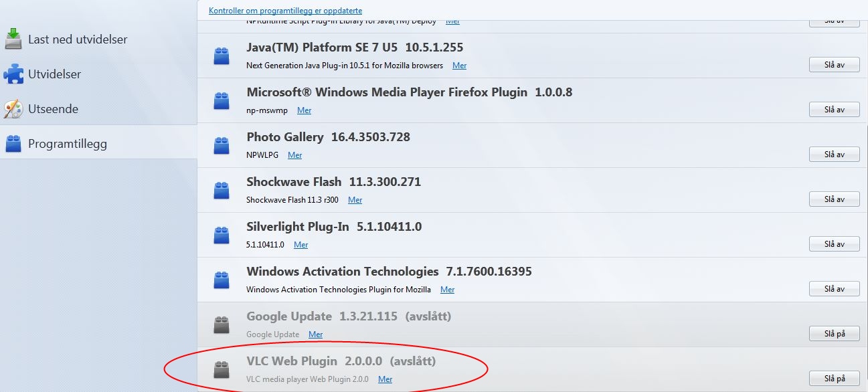The image size is (868, 392).
Task: Click the Utvidelser puzzle piece icon
Action: (13, 74)
